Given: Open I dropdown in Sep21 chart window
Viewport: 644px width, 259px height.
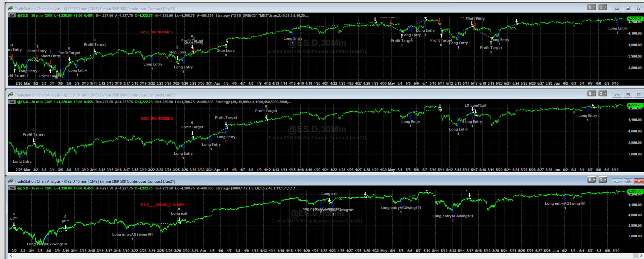Looking at the screenshot, I should pos(602,7).
